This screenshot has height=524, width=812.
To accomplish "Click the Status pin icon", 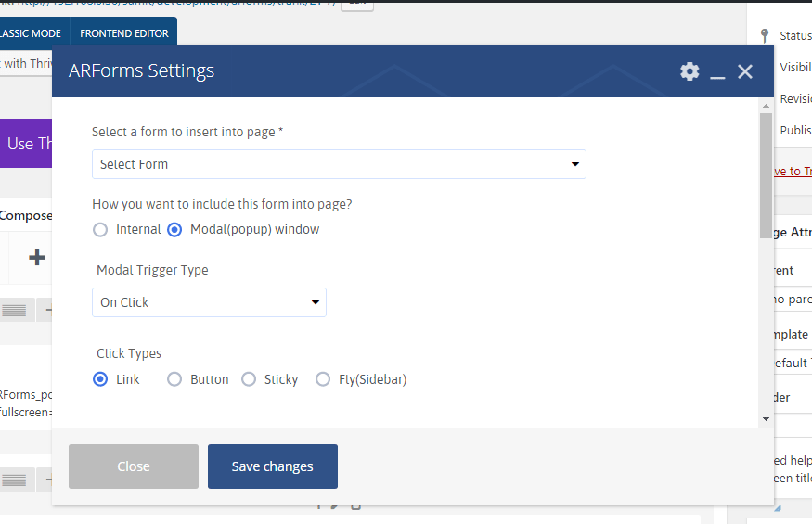I will [765, 35].
